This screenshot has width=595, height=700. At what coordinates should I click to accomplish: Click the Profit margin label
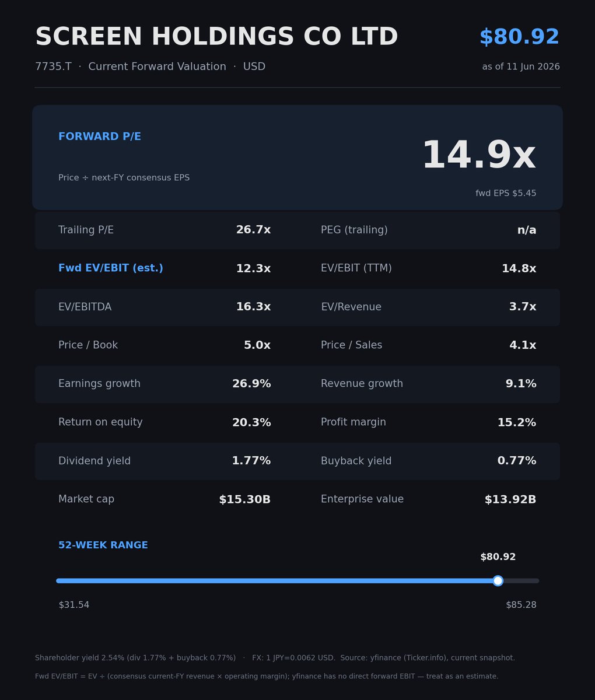coord(353,422)
